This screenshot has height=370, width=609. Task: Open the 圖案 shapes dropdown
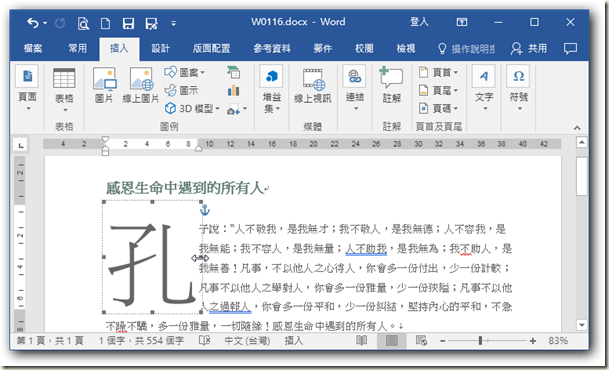click(184, 72)
